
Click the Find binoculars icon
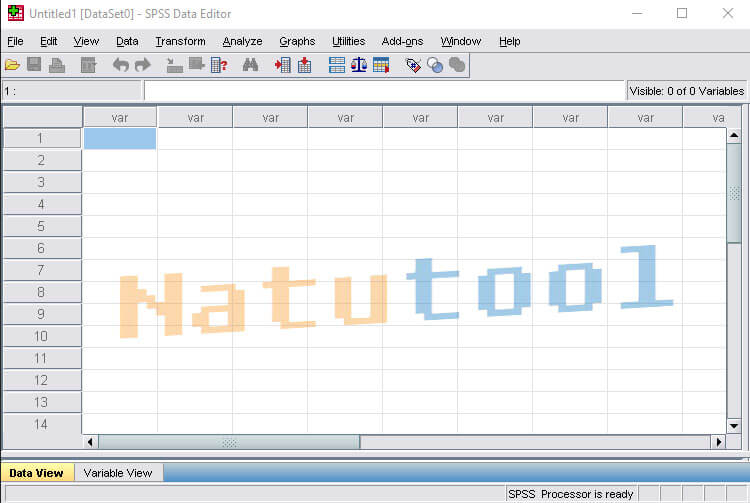[250, 65]
